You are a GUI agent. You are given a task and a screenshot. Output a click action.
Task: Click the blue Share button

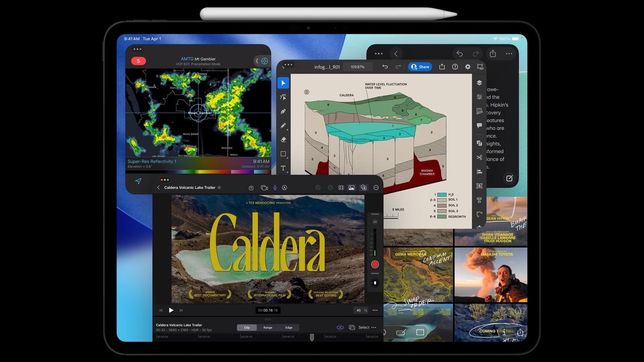(x=420, y=67)
